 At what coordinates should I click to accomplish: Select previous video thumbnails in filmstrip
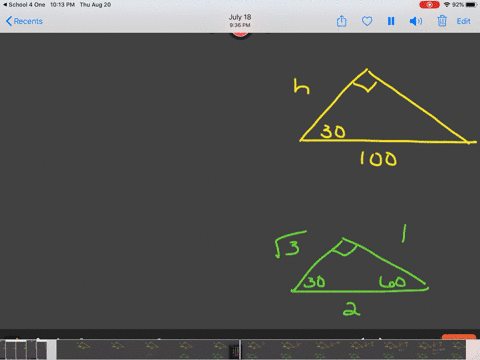(24, 350)
